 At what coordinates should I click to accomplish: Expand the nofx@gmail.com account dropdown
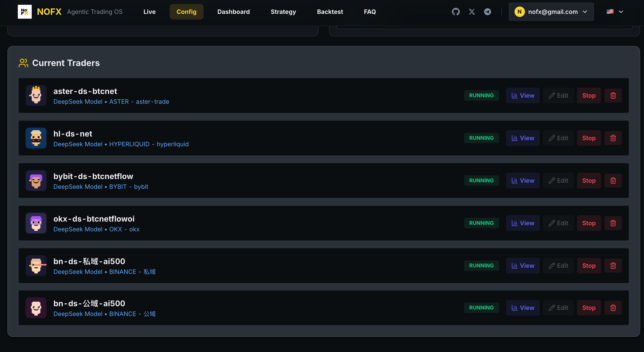pos(551,12)
